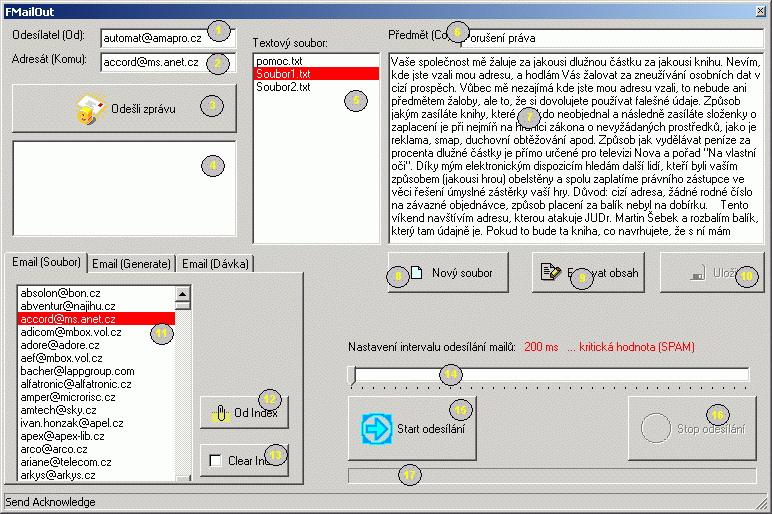Open the Email (Generate) tab

(131, 264)
